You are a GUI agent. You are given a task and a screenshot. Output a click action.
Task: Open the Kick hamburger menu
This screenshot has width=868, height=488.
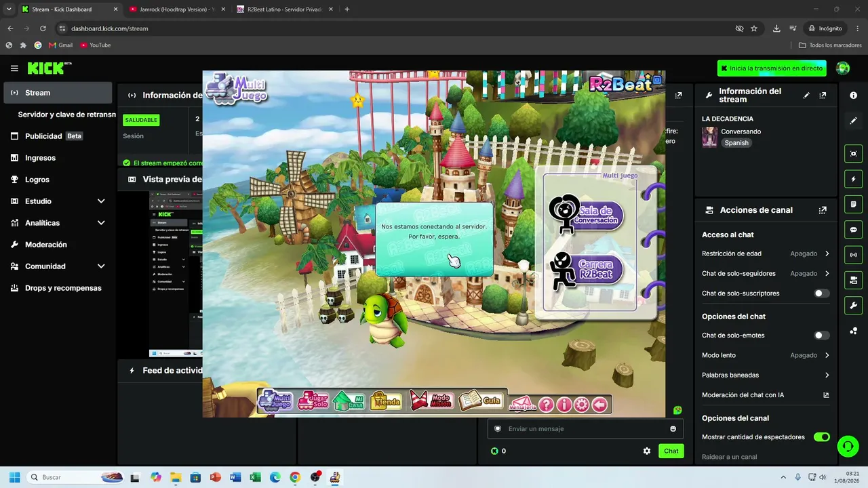coord(14,68)
